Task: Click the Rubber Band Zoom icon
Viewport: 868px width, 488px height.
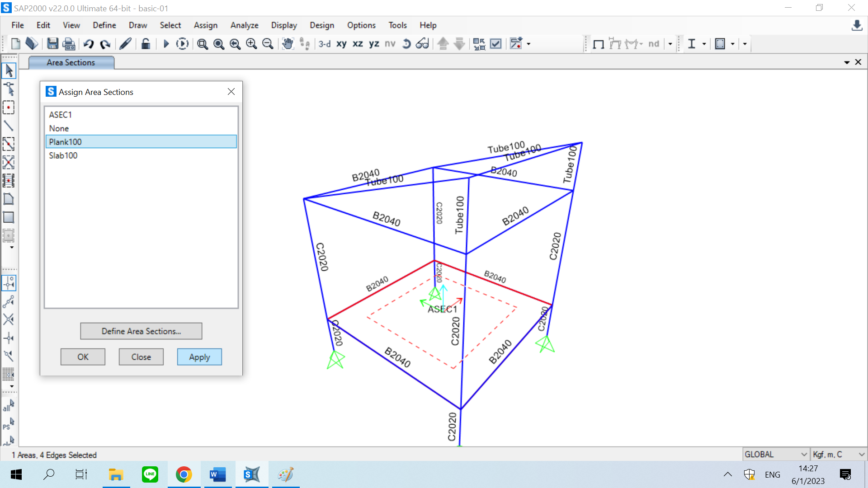Action: click(x=202, y=44)
